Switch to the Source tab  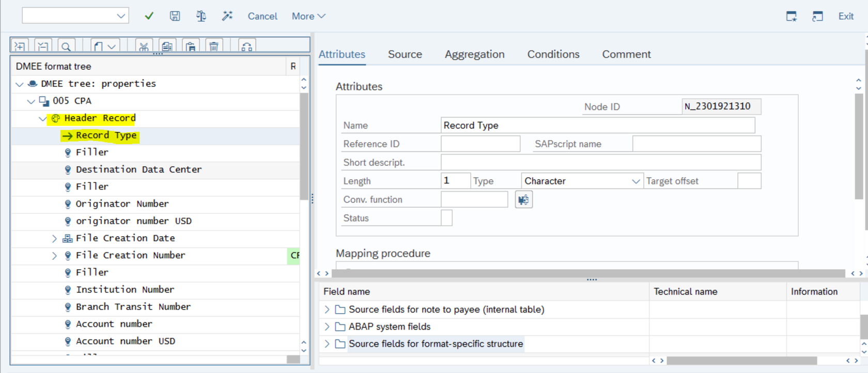coord(405,54)
